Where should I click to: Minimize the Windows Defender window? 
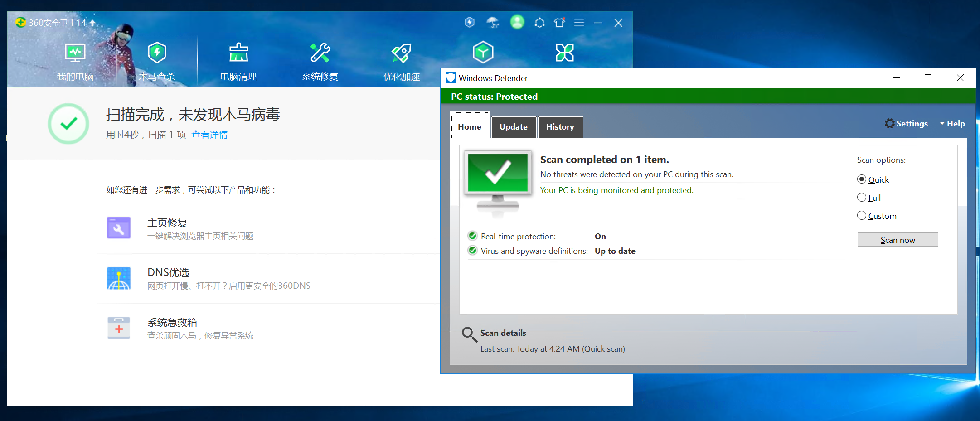pos(897,77)
